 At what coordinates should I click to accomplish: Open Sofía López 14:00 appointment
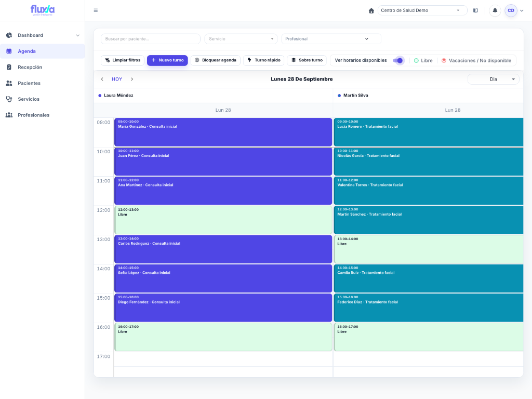[223, 278]
